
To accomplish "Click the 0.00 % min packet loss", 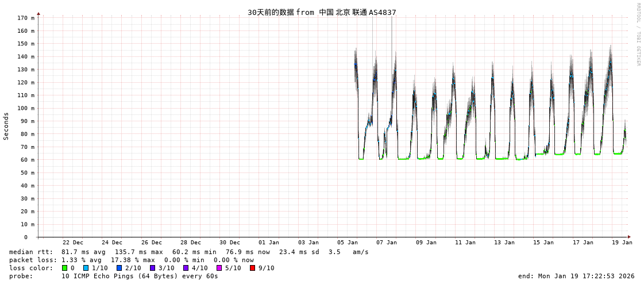I will (184, 260).
